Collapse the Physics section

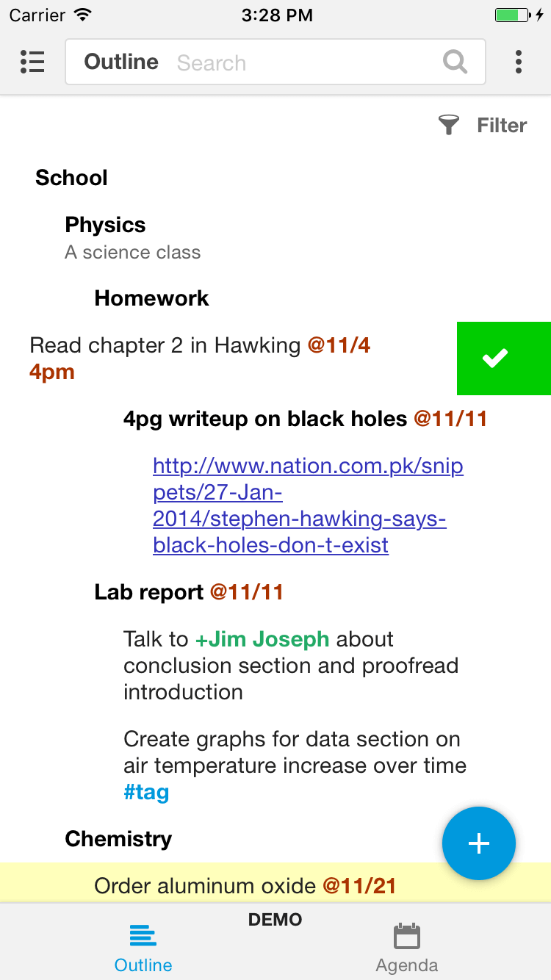pos(105,225)
